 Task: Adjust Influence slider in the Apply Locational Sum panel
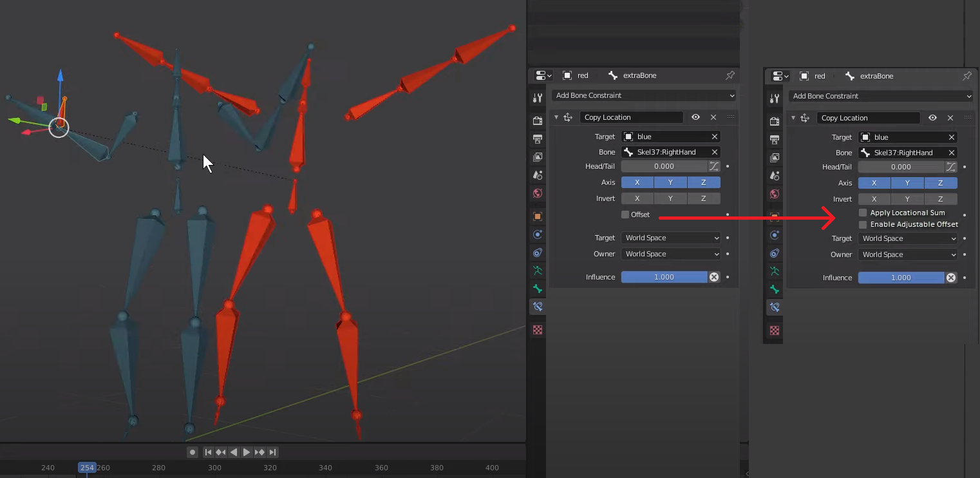(x=901, y=278)
